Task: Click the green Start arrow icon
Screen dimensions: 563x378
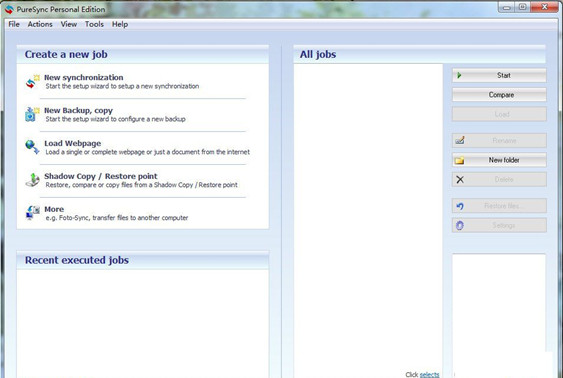Action: pos(459,75)
